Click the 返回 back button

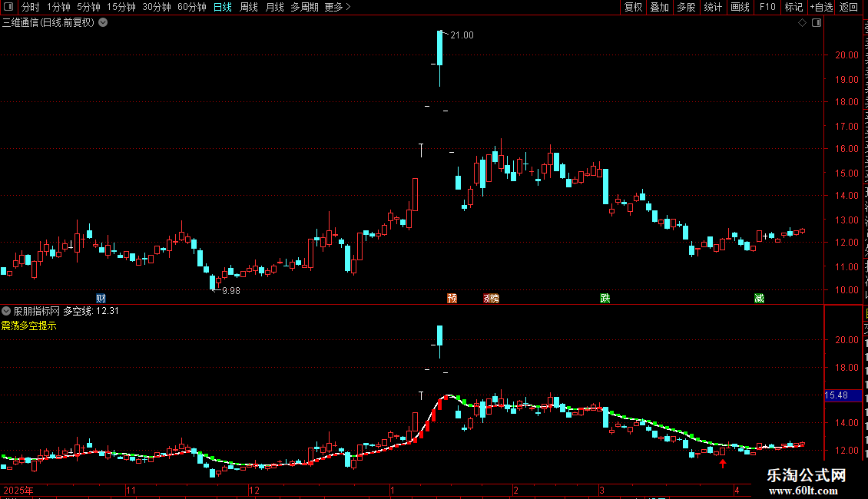[848, 7]
